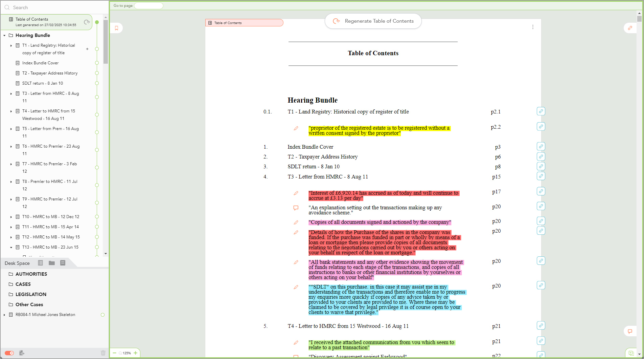Viewport: 644px width, 359px height.
Task: Open 'T4 - Letter to HMRC from 15 Westwood' entry
Action: 348,326
